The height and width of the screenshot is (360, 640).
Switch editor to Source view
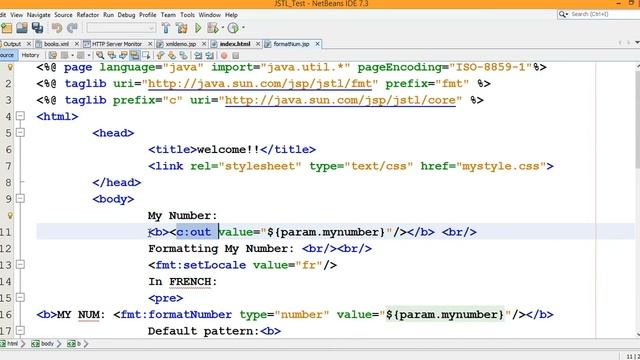(x=7, y=55)
